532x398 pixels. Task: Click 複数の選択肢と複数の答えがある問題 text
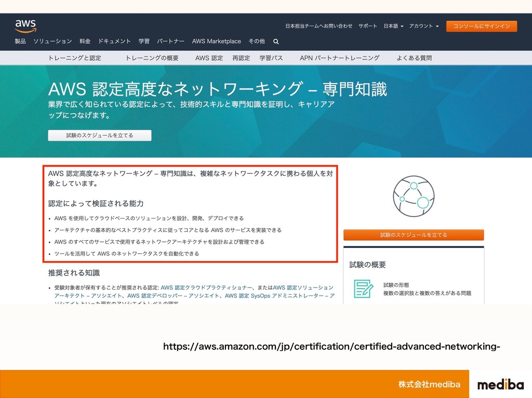[x=427, y=293]
